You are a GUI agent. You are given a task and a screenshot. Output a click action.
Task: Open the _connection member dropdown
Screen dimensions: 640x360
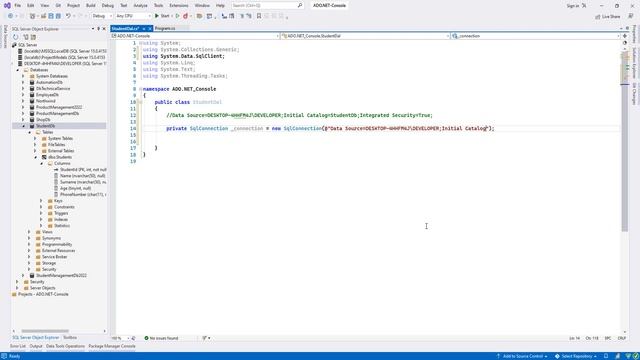pyautogui.click(x=536, y=36)
